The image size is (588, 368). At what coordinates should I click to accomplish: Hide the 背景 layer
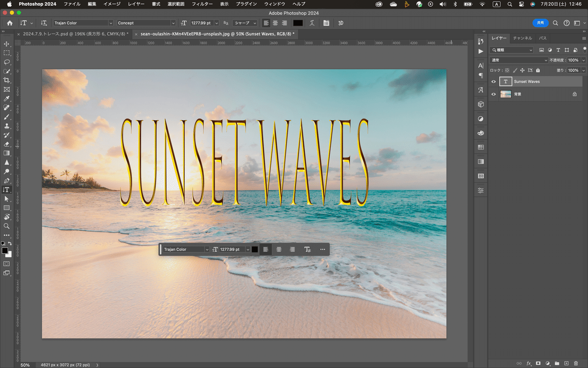tap(493, 94)
